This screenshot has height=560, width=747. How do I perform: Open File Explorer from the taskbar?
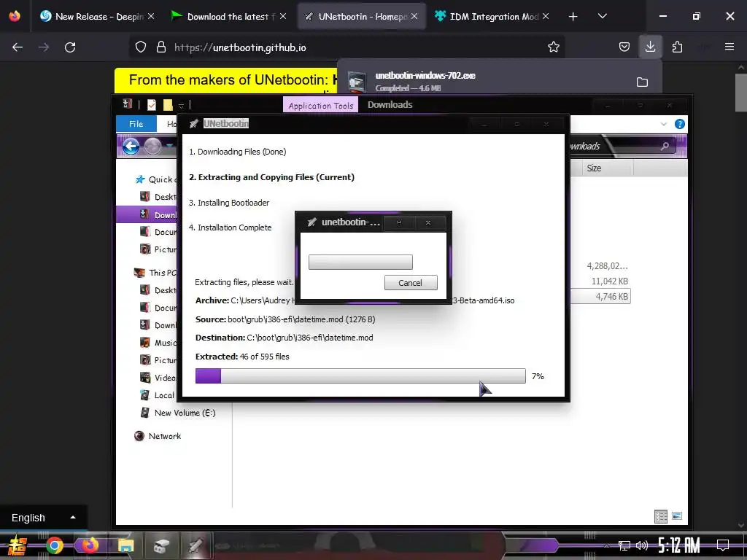125,545
